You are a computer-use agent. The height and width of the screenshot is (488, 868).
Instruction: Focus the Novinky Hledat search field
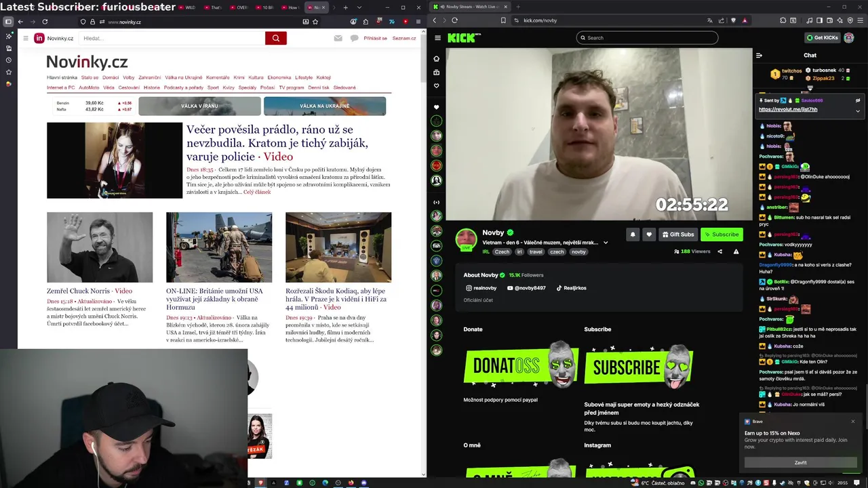[x=172, y=38]
